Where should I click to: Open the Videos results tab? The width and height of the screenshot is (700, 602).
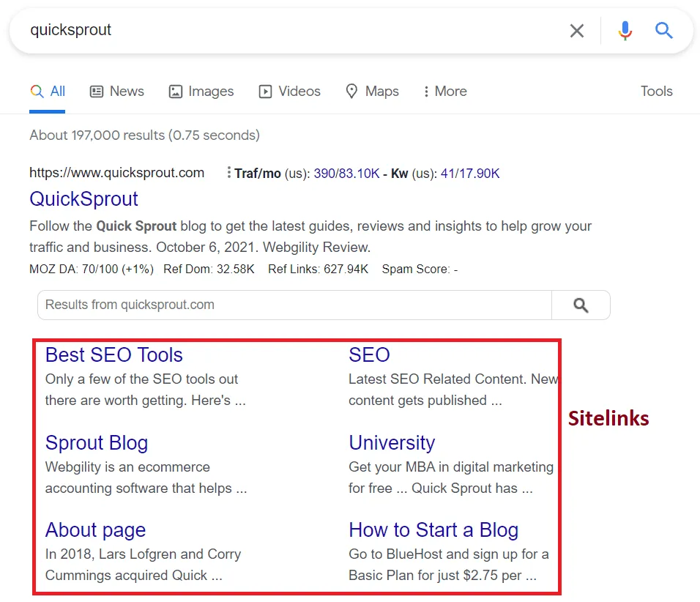point(290,92)
